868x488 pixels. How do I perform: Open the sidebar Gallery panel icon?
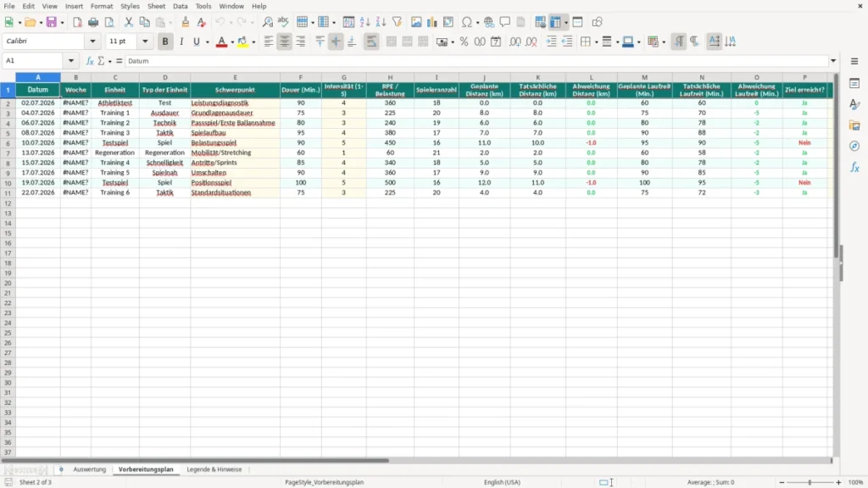coord(854,125)
